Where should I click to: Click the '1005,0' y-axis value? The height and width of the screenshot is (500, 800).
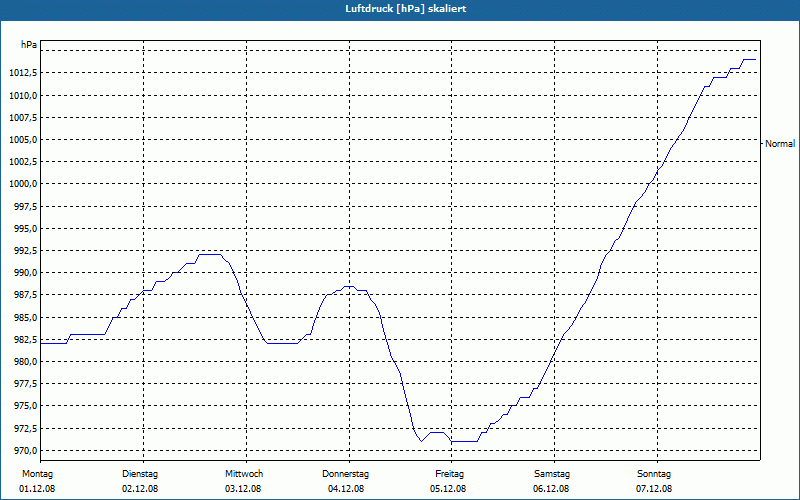[x=23, y=140]
